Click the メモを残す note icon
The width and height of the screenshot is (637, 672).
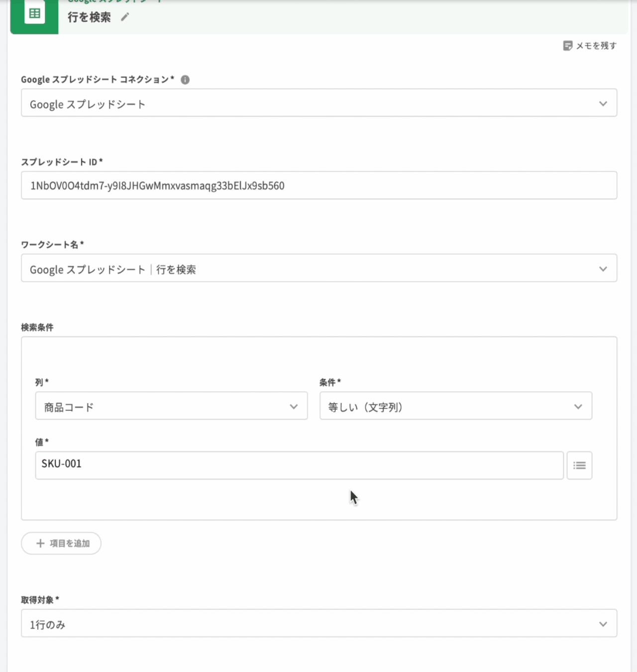pos(567,46)
